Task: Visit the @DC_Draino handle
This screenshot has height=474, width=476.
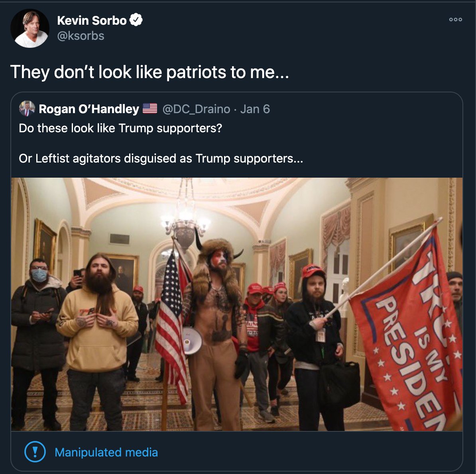Action: tap(196, 109)
